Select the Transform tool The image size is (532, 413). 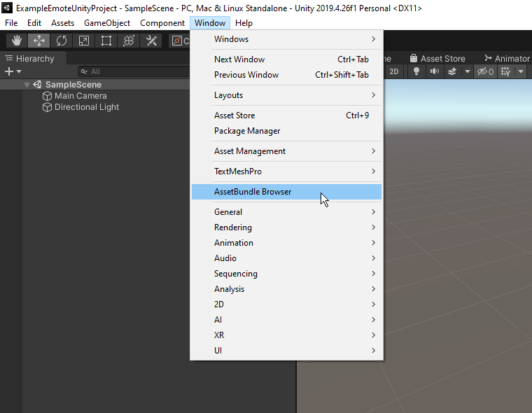coord(129,41)
